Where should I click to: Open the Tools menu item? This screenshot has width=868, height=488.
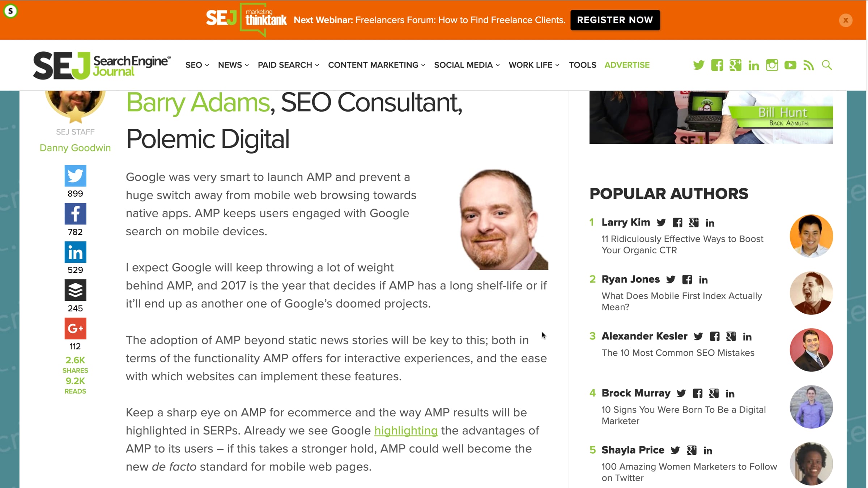point(582,65)
